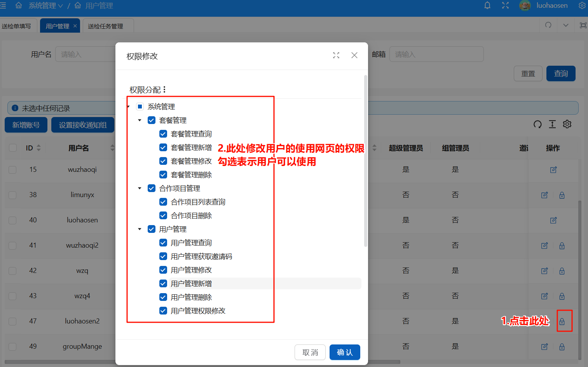Toggle 用户管理删除 permission checkbox
This screenshot has width=588, height=367.
(x=163, y=297)
